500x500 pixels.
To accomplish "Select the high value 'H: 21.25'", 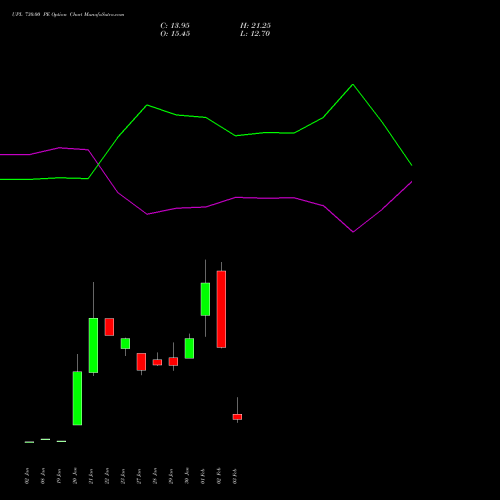I will coord(255,26).
